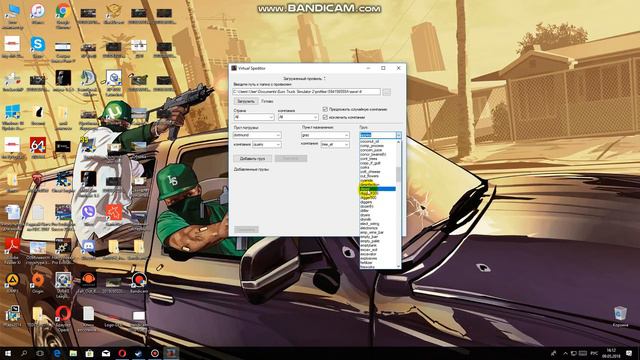Click the Загрузить button
Viewport: 640px width, 360px height.
tap(246, 101)
